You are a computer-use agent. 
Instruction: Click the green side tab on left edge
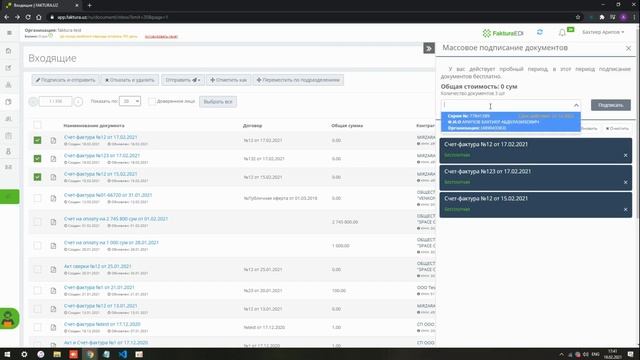click(x=9, y=197)
